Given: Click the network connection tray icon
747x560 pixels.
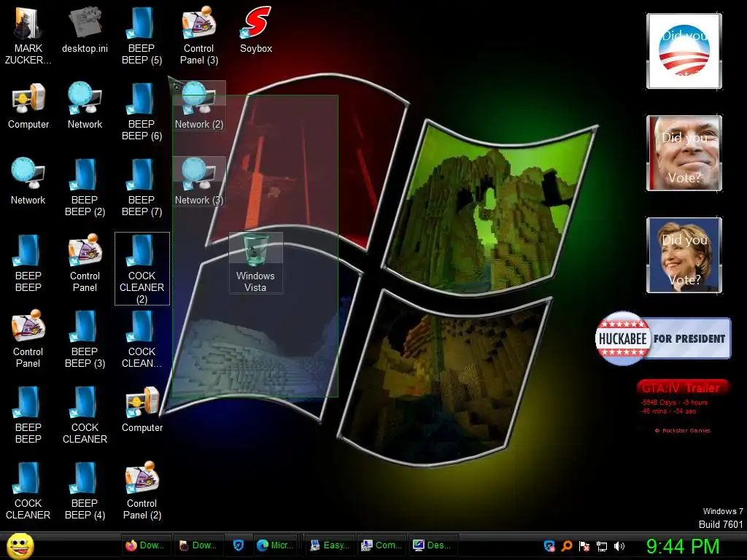Looking at the screenshot, I should click(602, 545).
